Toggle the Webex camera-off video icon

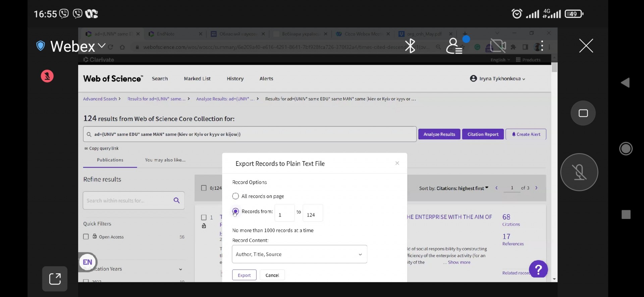[x=498, y=46]
